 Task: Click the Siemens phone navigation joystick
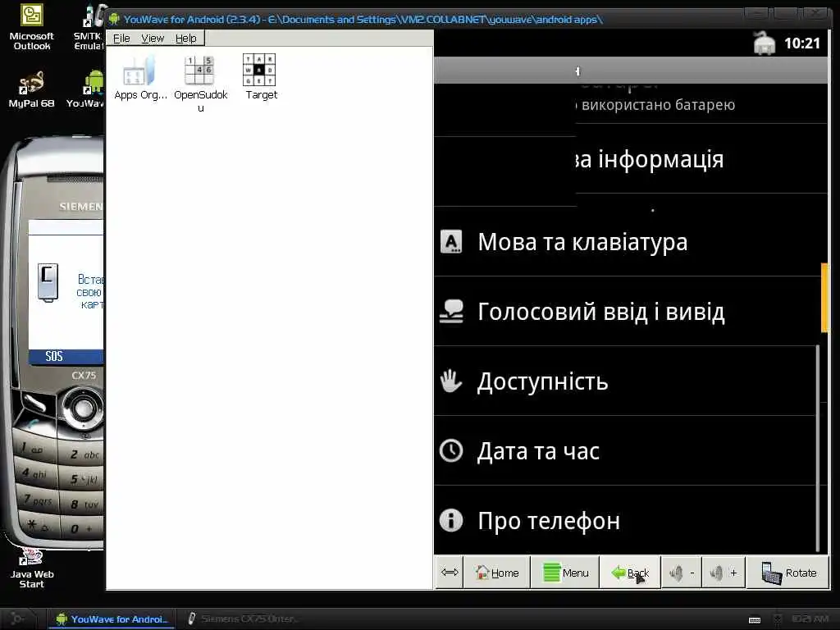(x=83, y=409)
